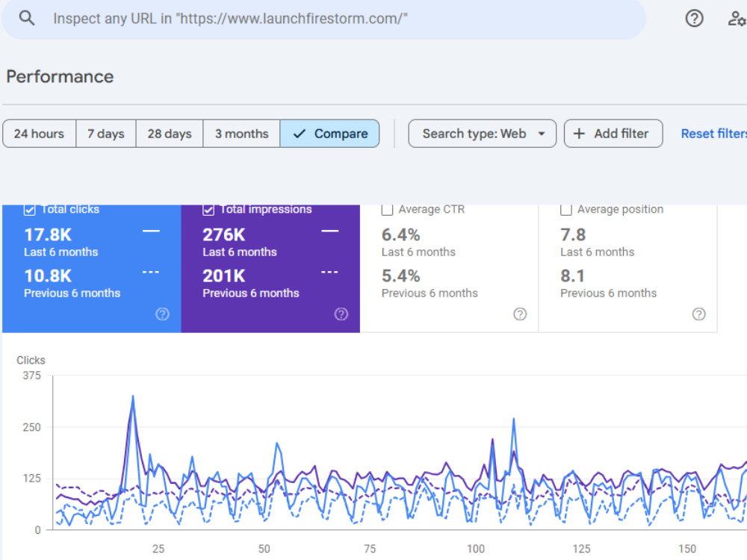Click the Clicks axis label on chart

31,361
